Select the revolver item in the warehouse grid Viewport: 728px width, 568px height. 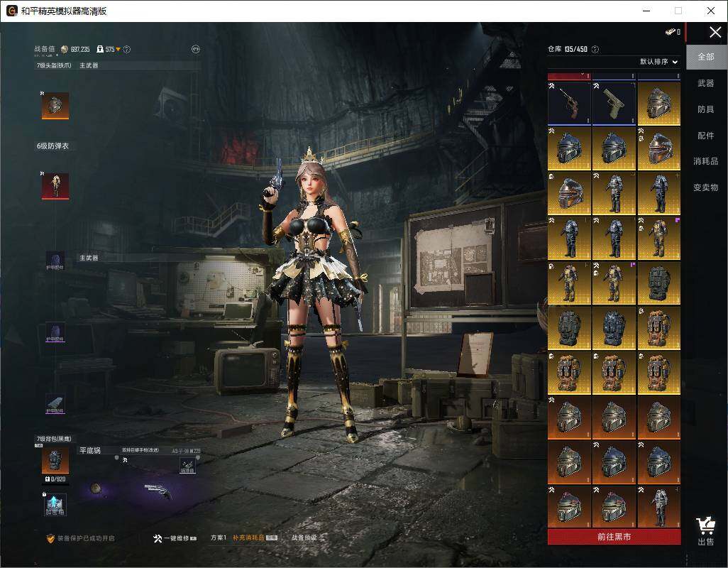tap(569, 104)
